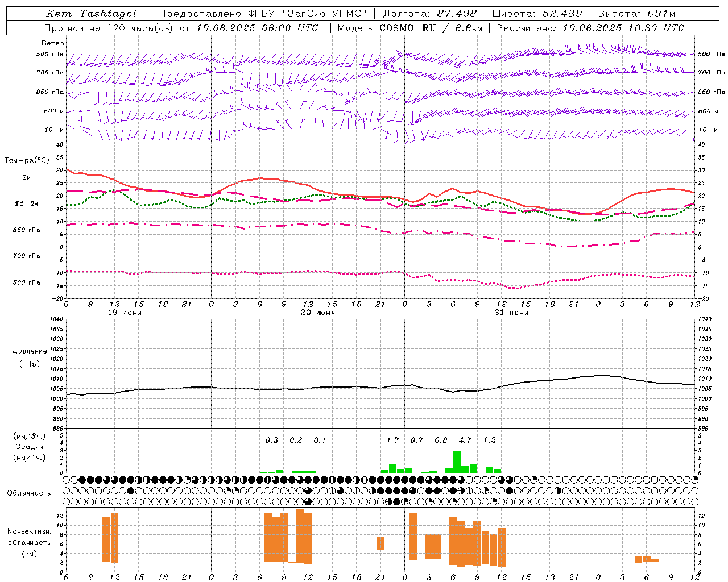This screenshot has width=728, height=582.
Task: Click the '2м' temperature legend entry
Action: coord(27,178)
